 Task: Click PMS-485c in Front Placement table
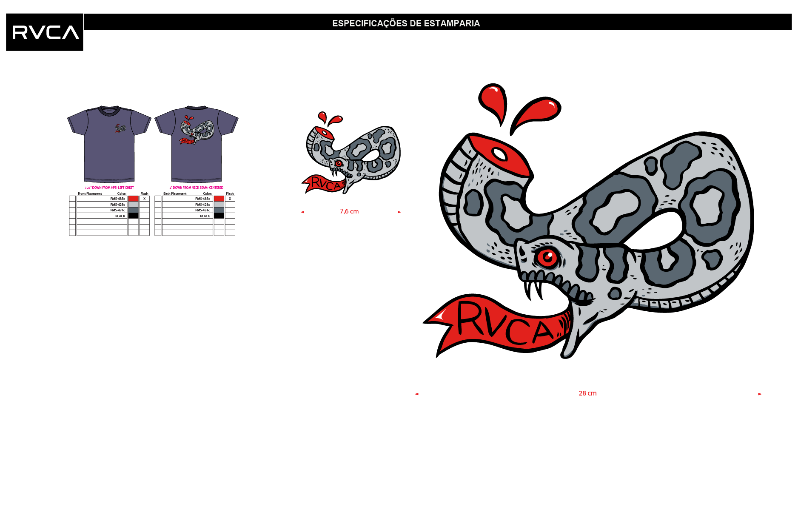click(x=117, y=199)
